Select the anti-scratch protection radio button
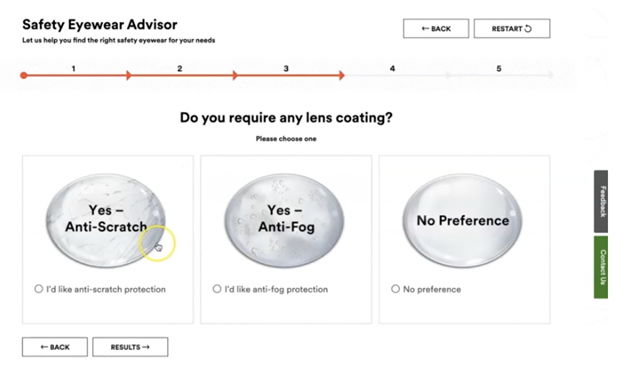624x373 pixels. click(x=39, y=289)
